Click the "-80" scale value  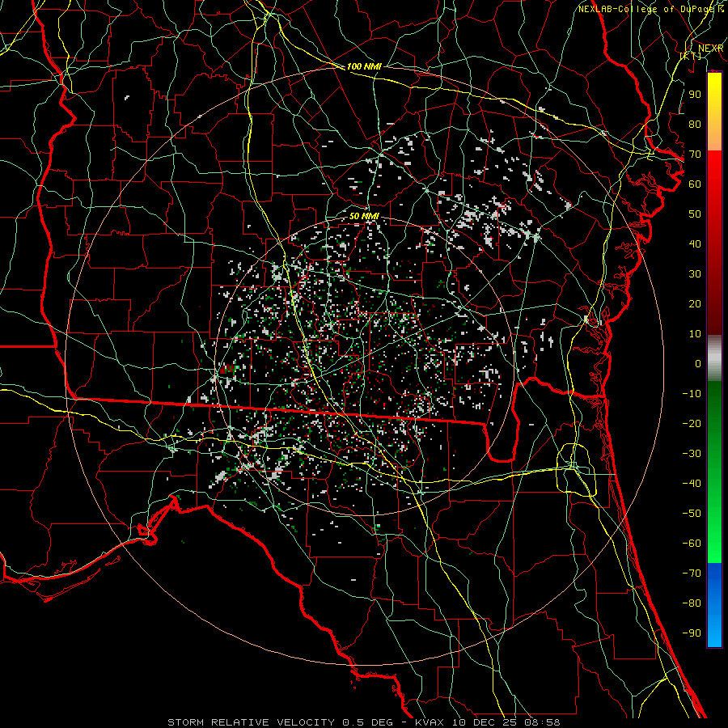pyautogui.click(x=692, y=603)
